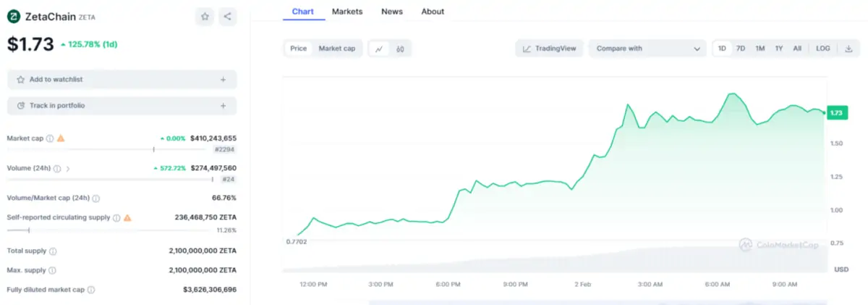Click the #2294 rank badge

pos(225,149)
